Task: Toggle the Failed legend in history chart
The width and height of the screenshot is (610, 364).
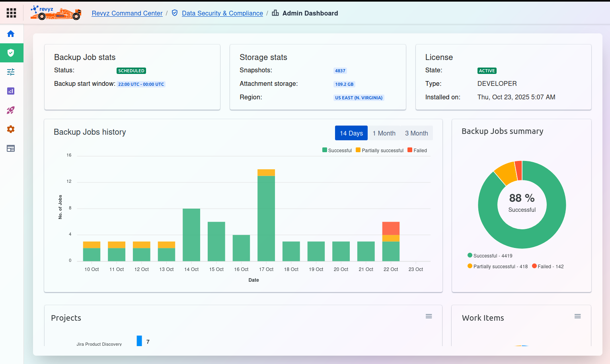Action: click(417, 151)
